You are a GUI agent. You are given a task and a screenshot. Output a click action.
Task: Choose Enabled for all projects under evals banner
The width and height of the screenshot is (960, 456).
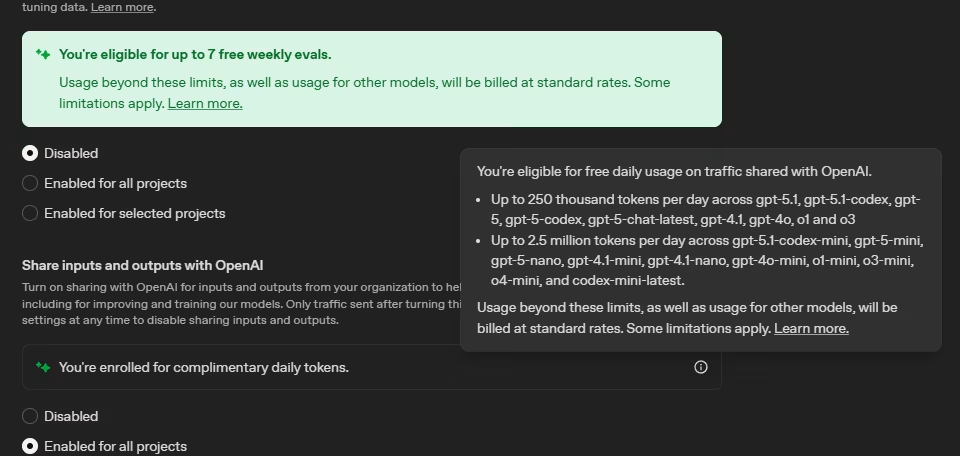pyautogui.click(x=30, y=183)
